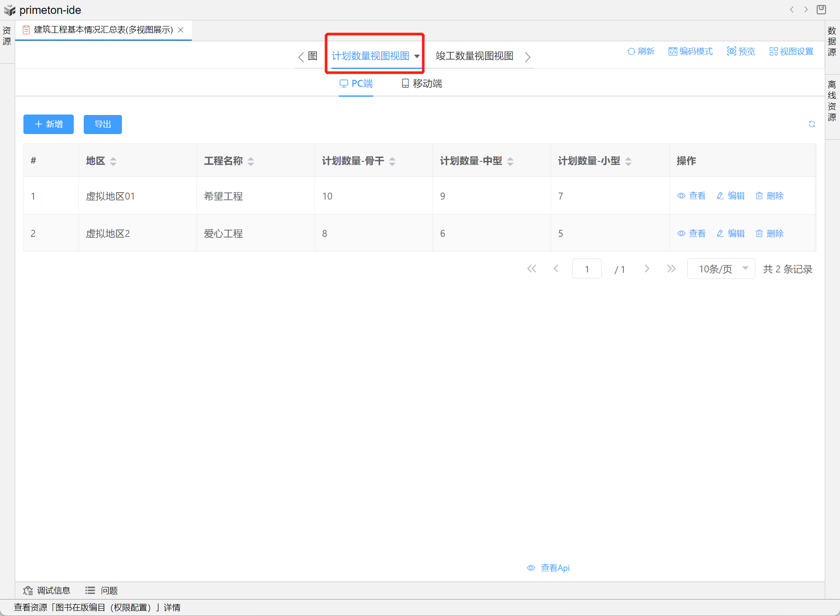840x616 pixels.
Task: Click the page number input field
Action: [587, 269]
